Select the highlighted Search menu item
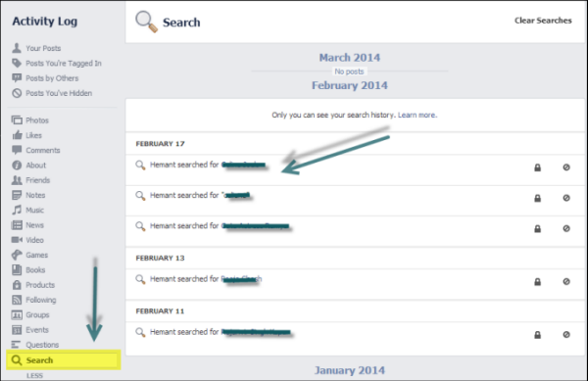Image resolution: width=588 pixels, height=381 pixels. click(64, 360)
